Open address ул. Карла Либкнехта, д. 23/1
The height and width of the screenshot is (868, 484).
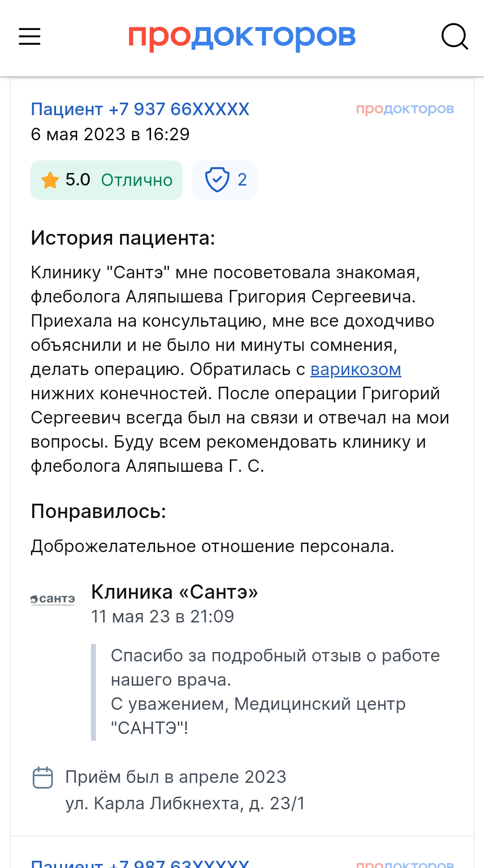pos(185,803)
